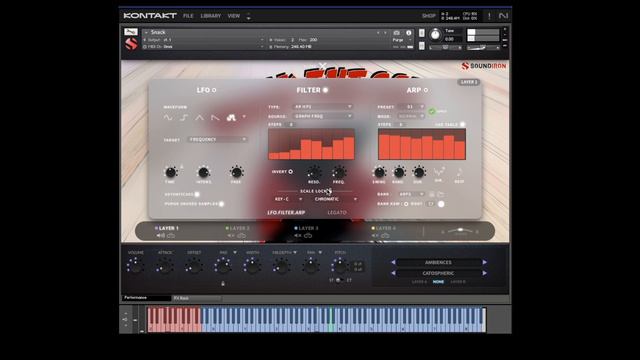Expand the extra LFO waveform arrow
640x360 pixels.
click(x=244, y=117)
